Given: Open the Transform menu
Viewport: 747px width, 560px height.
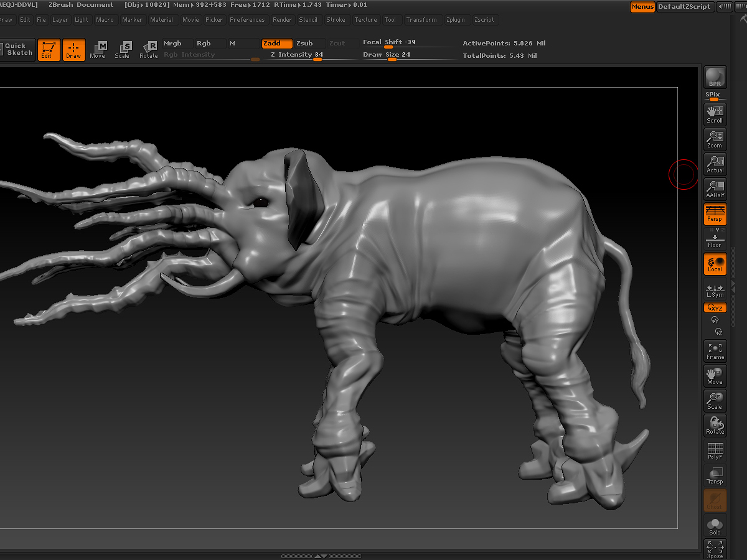Looking at the screenshot, I should 421,20.
